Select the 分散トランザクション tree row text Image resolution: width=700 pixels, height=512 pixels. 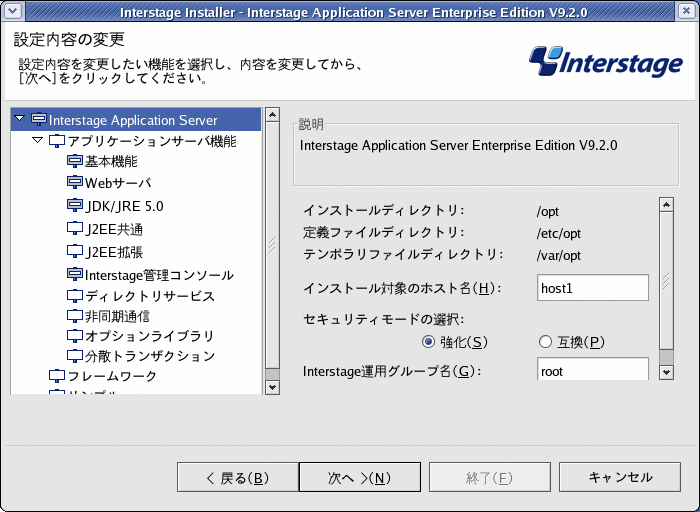tap(150, 356)
